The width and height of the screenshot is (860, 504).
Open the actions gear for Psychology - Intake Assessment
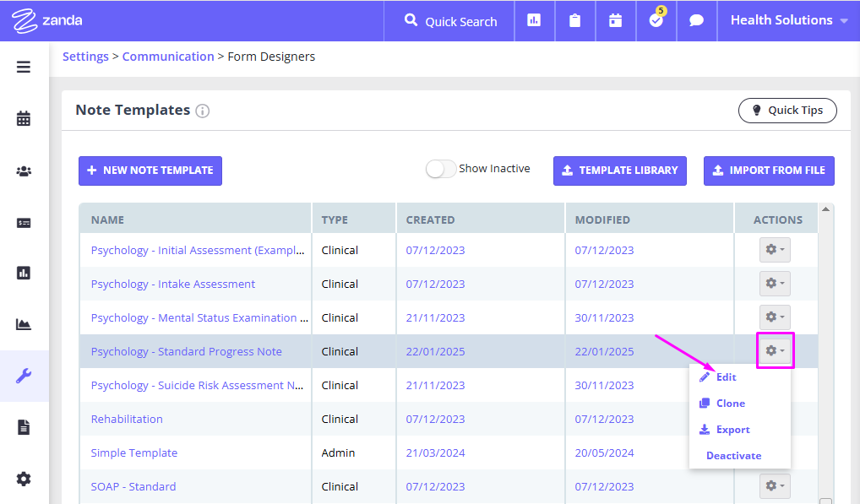(x=774, y=283)
